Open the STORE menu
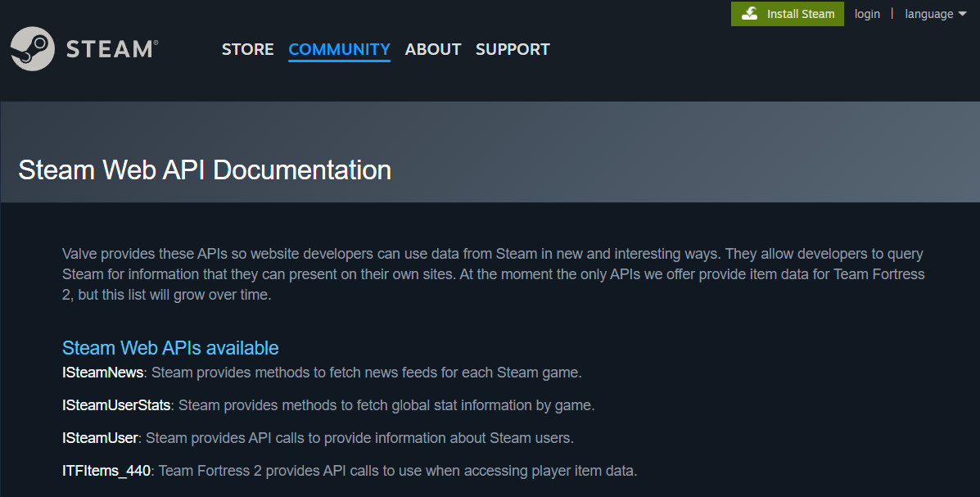The width and height of the screenshot is (980, 497). click(x=247, y=49)
